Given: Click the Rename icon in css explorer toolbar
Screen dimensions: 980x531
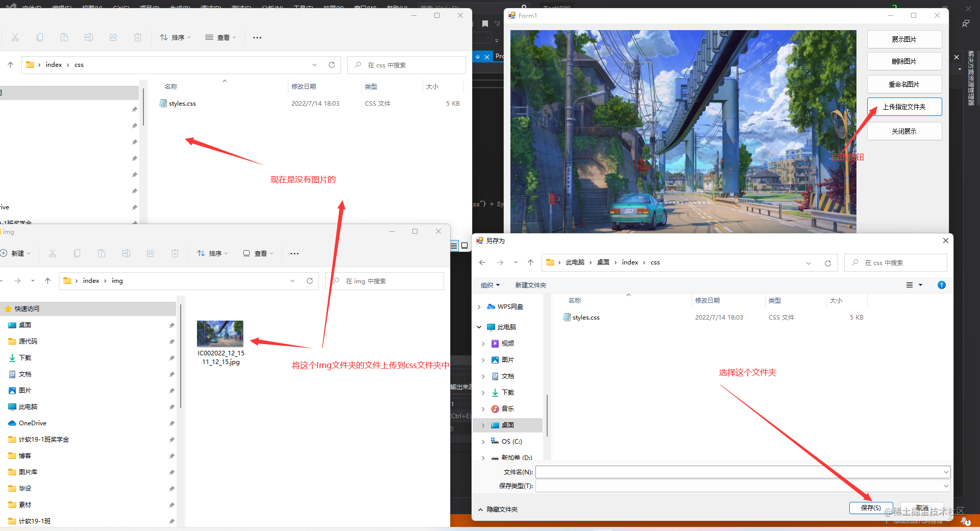Looking at the screenshot, I should 89,37.
